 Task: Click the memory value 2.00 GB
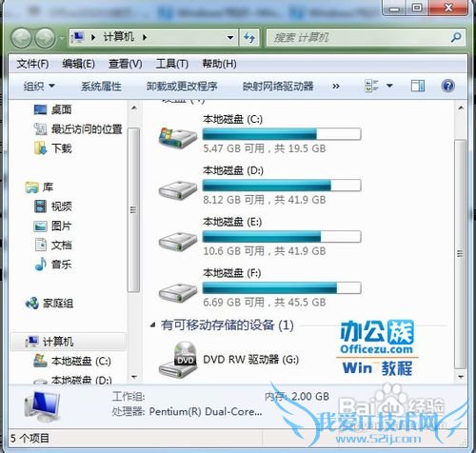(310, 396)
